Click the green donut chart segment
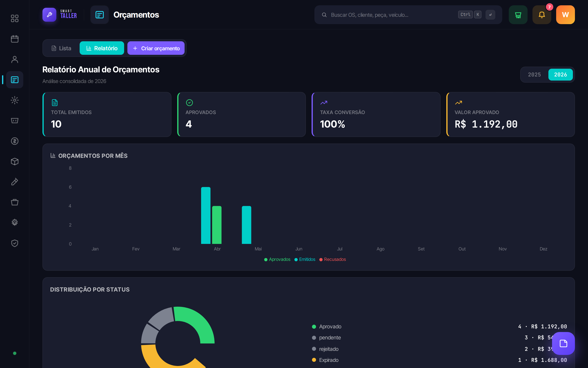The image size is (588, 368). coord(199,322)
